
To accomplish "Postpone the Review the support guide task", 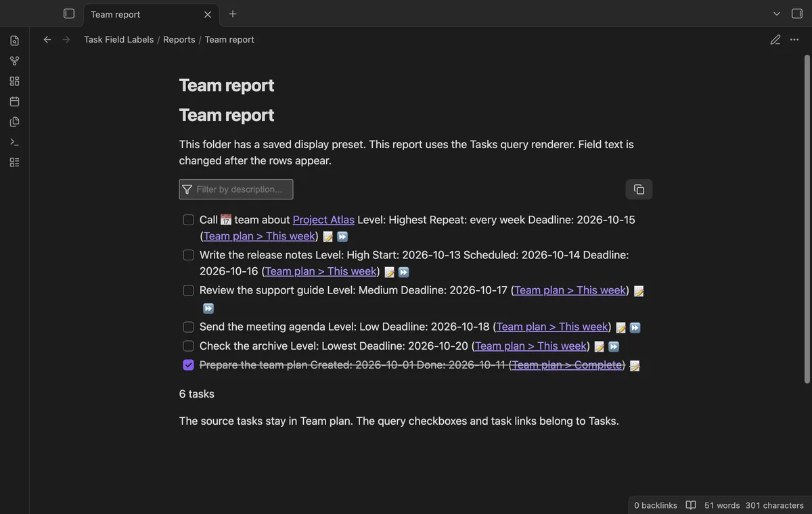I will (208, 308).
